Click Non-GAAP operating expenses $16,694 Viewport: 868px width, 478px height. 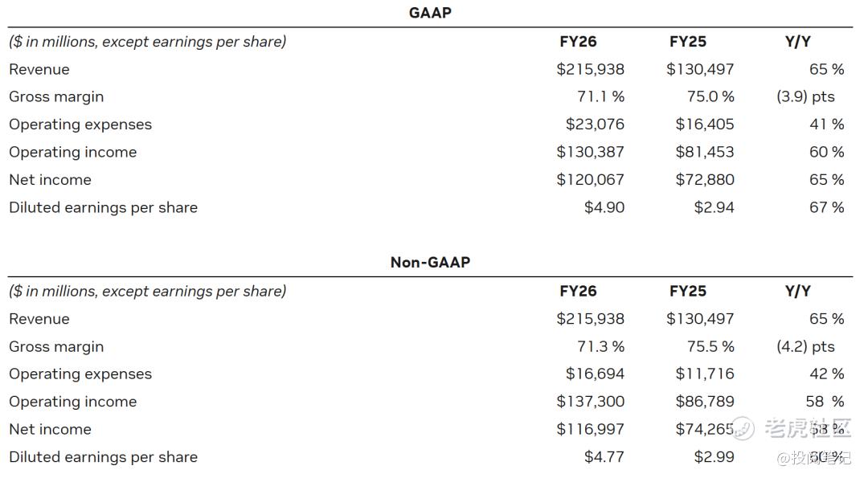(x=595, y=374)
